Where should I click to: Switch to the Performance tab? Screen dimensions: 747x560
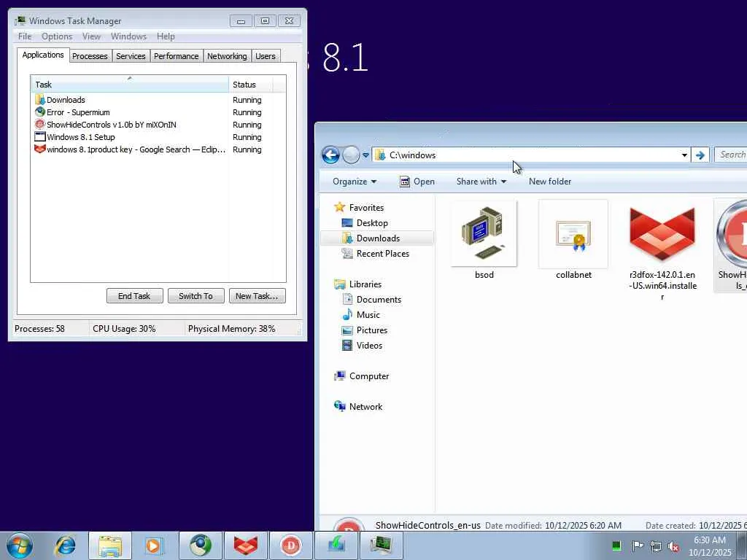click(177, 56)
